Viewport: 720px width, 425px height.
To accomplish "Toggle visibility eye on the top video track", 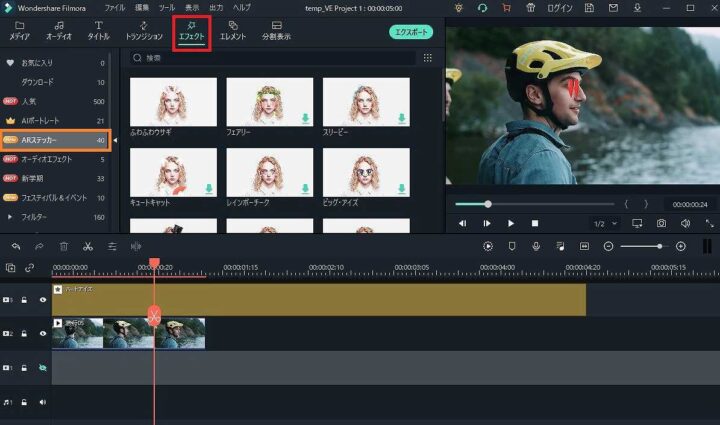I will (43, 299).
